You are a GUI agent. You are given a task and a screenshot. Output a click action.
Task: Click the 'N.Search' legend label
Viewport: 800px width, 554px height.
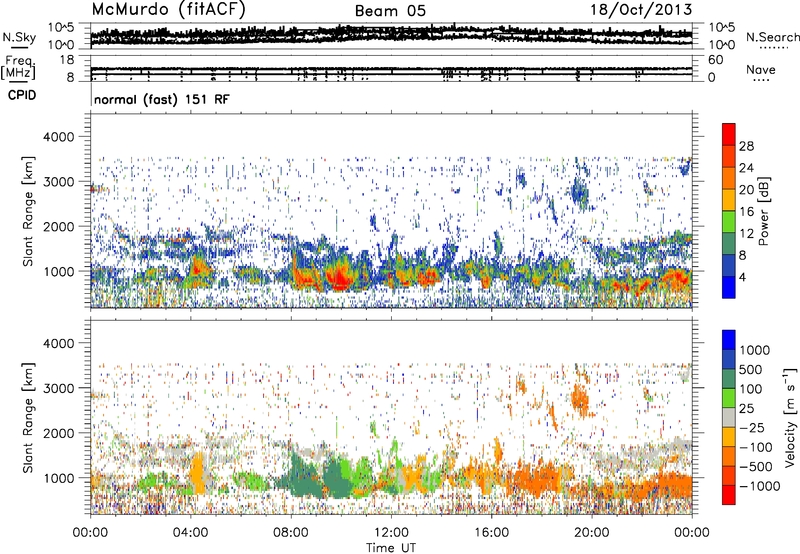(773, 37)
